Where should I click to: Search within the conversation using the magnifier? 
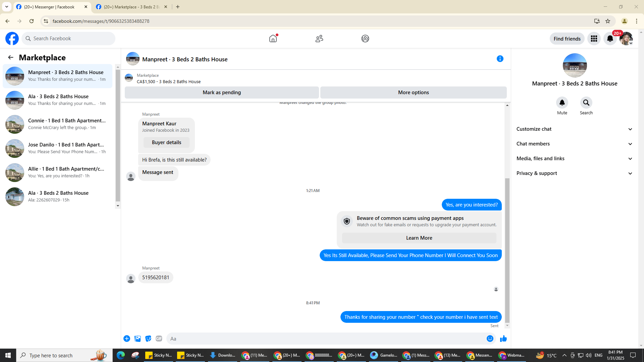point(586,103)
